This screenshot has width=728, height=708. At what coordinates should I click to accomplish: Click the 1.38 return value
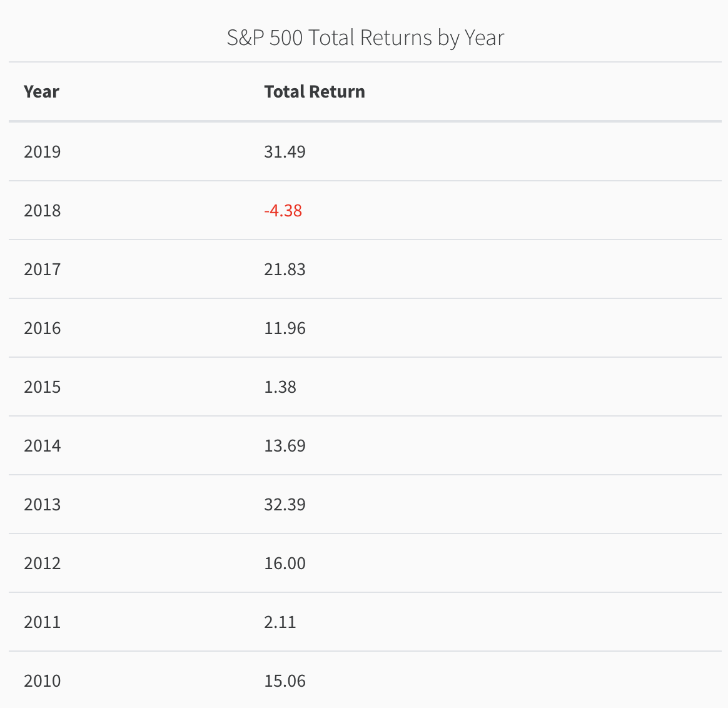tap(280, 387)
